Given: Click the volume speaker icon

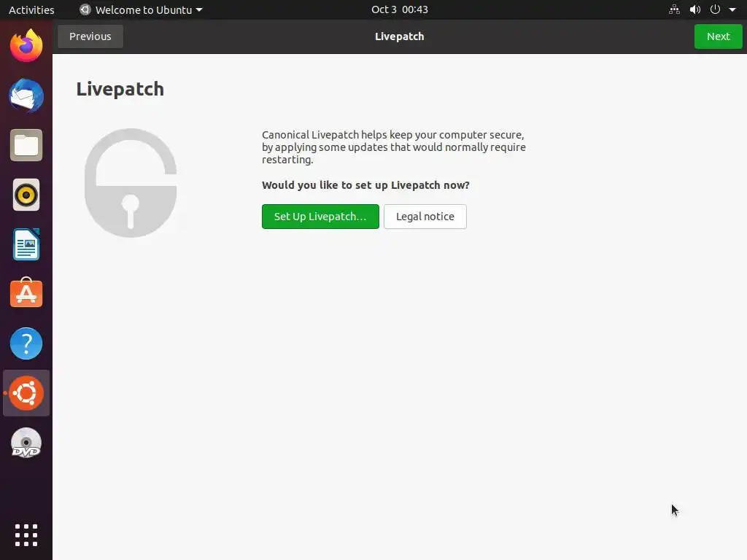Looking at the screenshot, I should pos(695,9).
